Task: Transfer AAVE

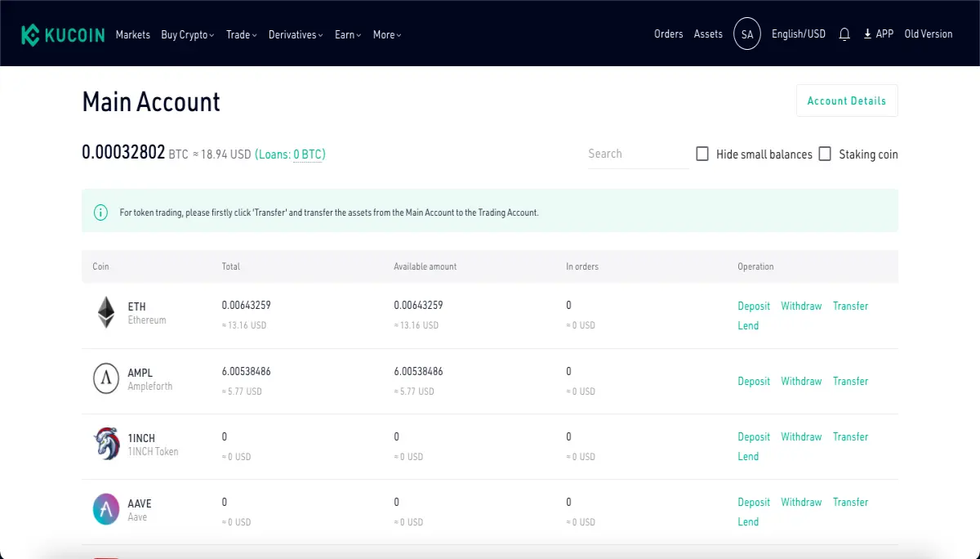Action: click(850, 502)
